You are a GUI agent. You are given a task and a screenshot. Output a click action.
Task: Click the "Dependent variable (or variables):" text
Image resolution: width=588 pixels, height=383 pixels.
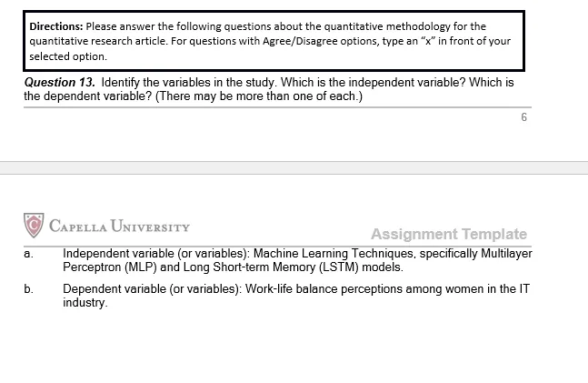(x=153, y=290)
